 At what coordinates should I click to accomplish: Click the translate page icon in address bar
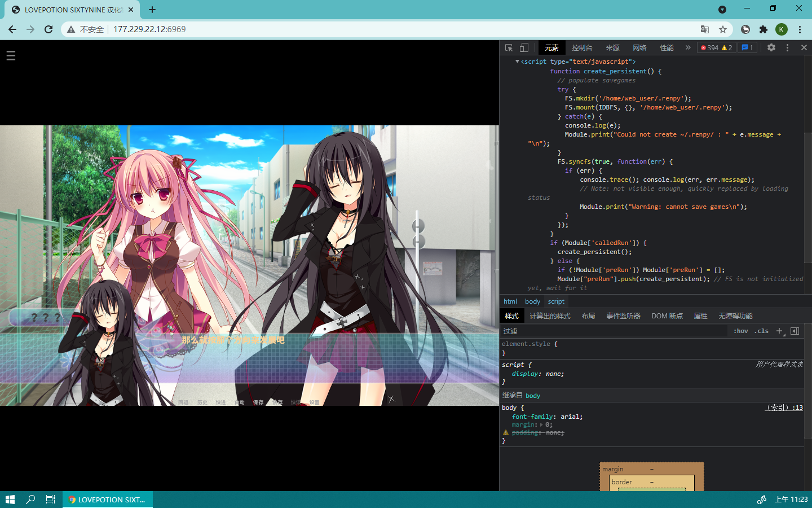(705, 29)
